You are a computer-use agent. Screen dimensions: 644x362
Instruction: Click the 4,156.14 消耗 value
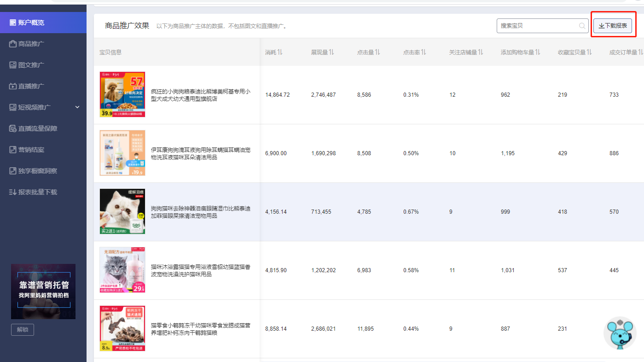[276, 212]
